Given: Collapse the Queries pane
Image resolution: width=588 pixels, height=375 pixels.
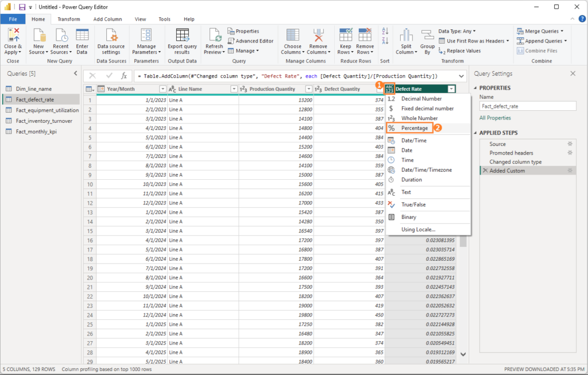Looking at the screenshot, I should [75, 74].
